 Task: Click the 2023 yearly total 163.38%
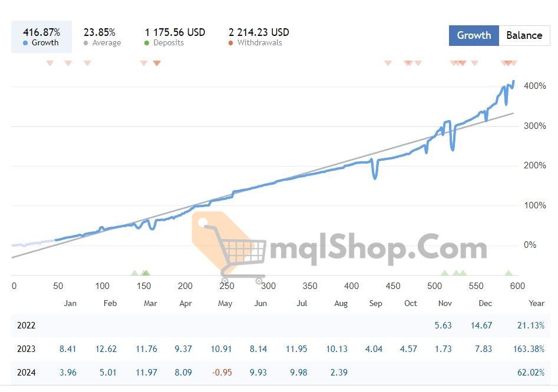pos(529,349)
